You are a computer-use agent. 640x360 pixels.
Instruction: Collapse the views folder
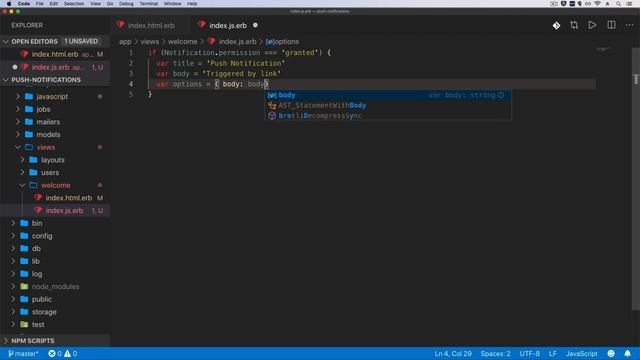click(55, 147)
